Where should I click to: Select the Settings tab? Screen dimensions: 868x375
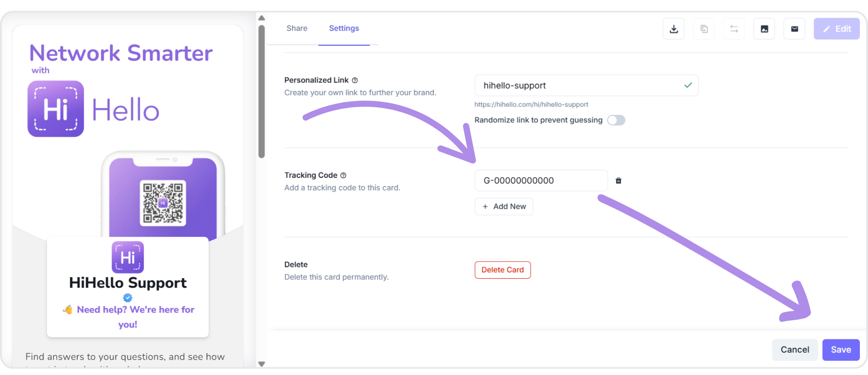[x=344, y=28]
